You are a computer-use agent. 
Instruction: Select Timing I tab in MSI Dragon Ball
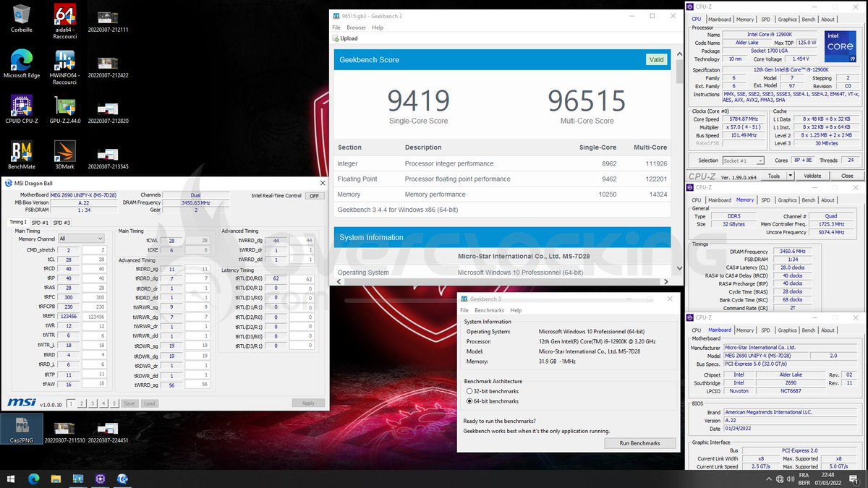pyautogui.click(x=18, y=222)
